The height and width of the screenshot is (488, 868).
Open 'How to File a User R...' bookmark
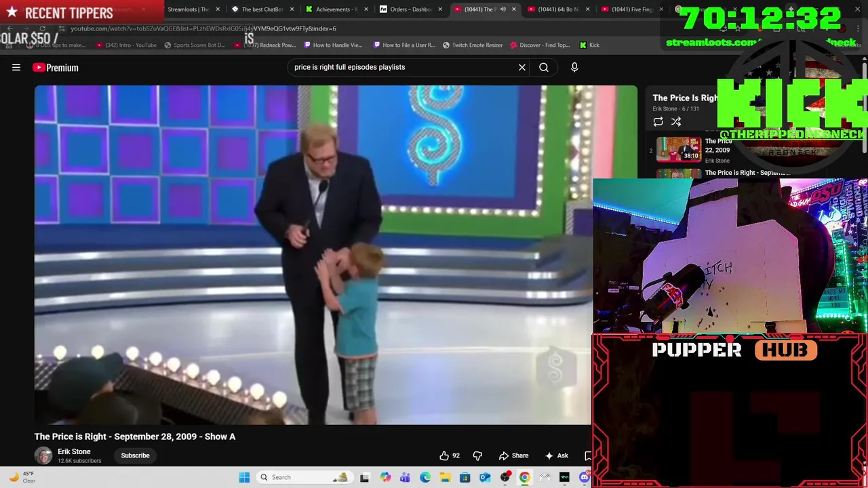[x=404, y=45]
